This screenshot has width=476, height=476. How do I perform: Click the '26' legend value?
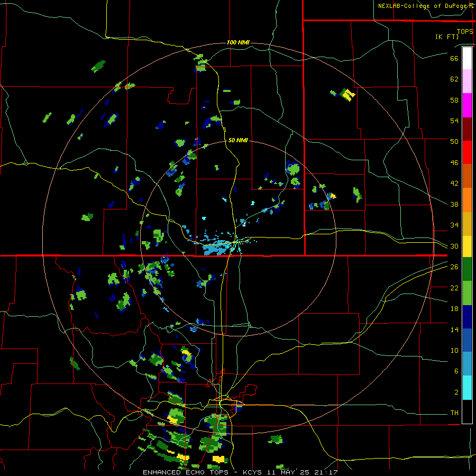coord(454,267)
